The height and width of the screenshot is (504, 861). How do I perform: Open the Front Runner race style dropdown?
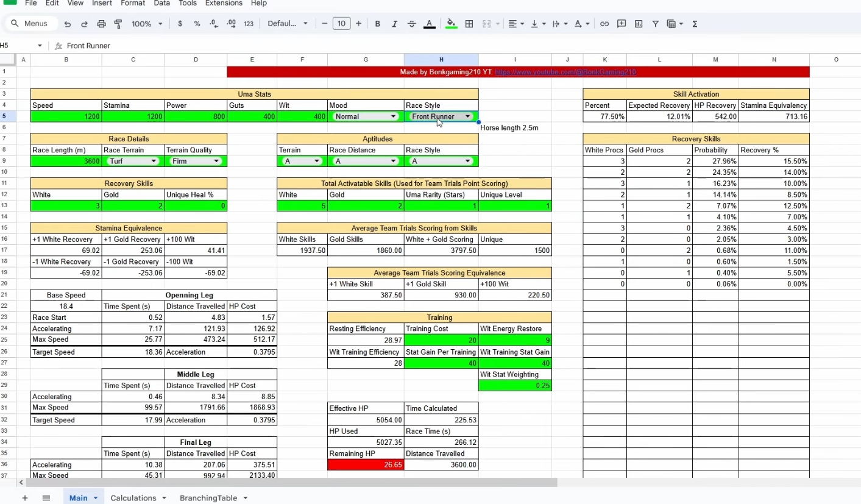pyautogui.click(x=441, y=116)
